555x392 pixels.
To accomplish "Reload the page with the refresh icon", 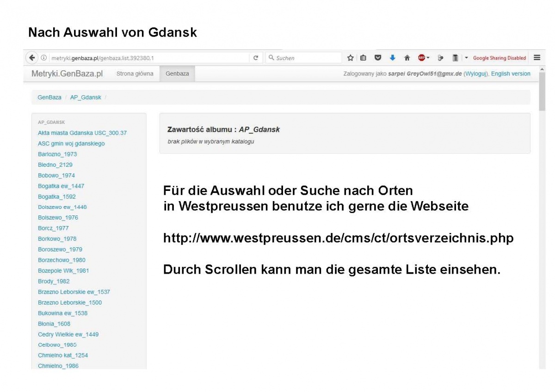I will (256, 58).
